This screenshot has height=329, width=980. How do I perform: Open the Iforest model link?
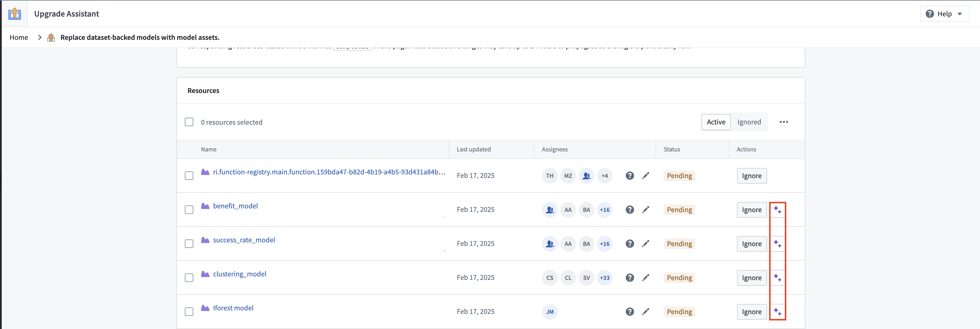click(x=233, y=308)
